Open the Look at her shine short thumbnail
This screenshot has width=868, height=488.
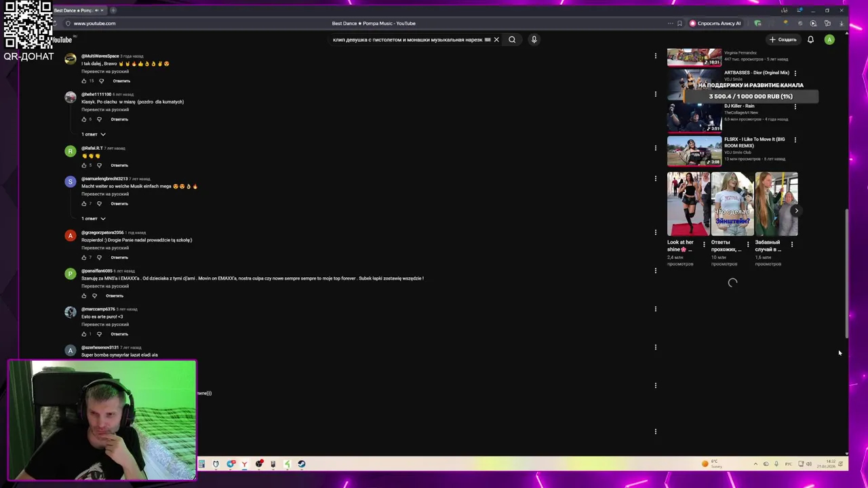pos(688,204)
